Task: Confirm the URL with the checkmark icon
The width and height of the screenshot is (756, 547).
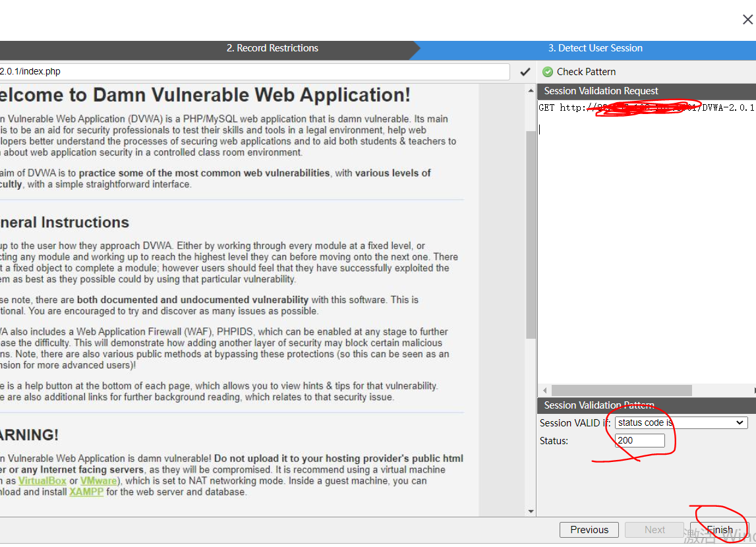Action: pyautogui.click(x=525, y=72)
